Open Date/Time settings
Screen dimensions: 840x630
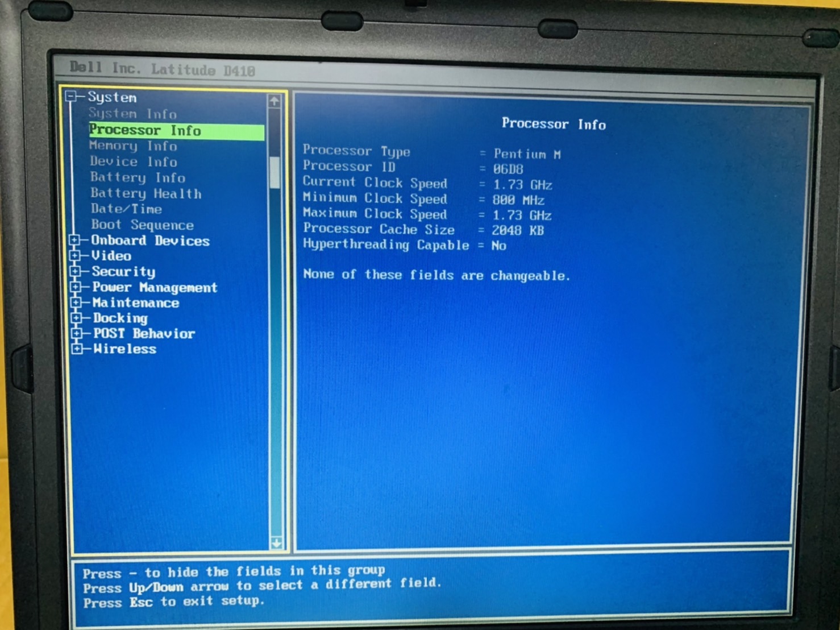pos(126,209)
